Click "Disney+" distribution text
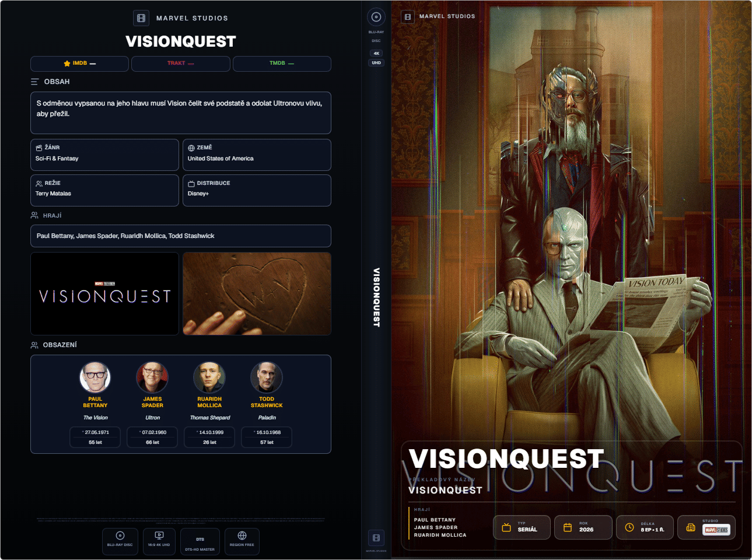The width and height of the screenshot is (752, 560). pos(198,194)
